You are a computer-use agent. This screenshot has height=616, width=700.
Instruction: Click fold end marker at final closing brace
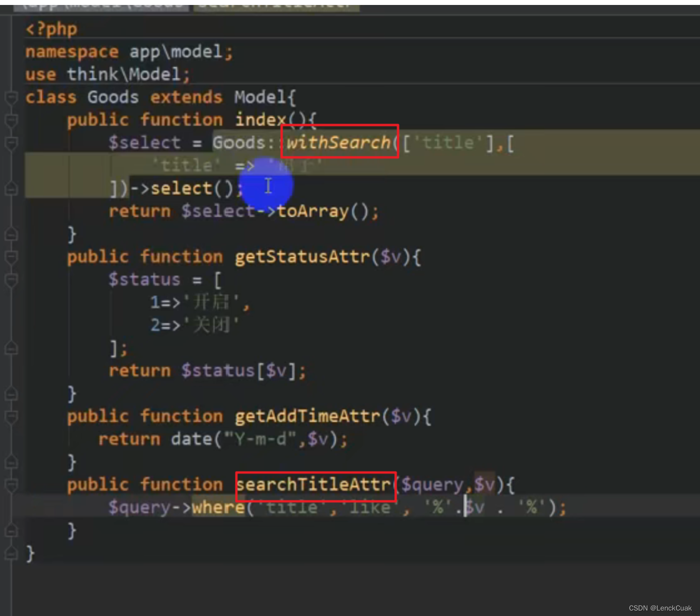coord(11,553)
